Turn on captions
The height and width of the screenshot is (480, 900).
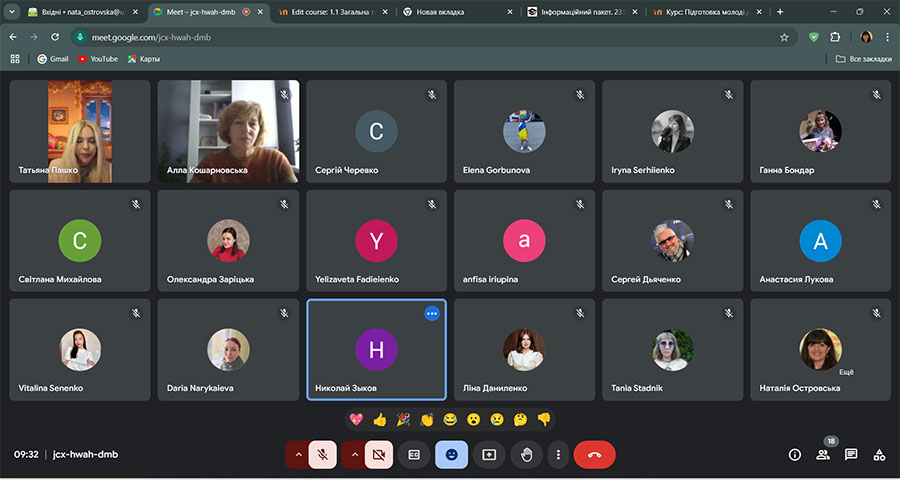coord(414,455)
